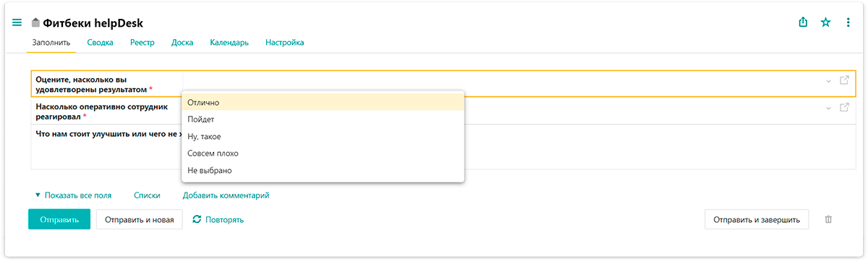Mark form as favorite with star icon

tap(825, 22)
